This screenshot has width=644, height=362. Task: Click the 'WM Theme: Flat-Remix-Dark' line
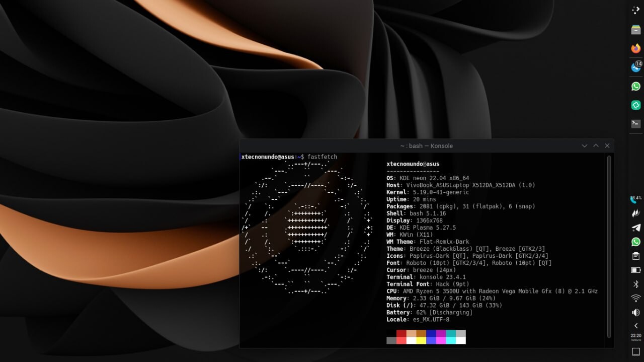(x=428, y=242)
